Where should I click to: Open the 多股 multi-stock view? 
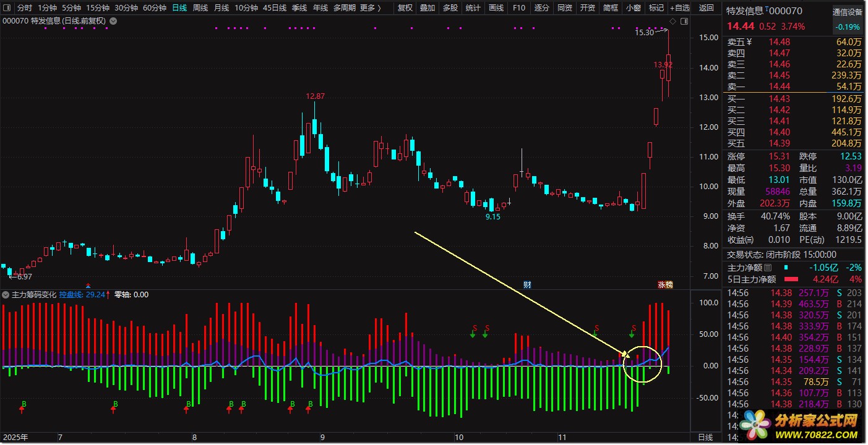click(450, 8)
